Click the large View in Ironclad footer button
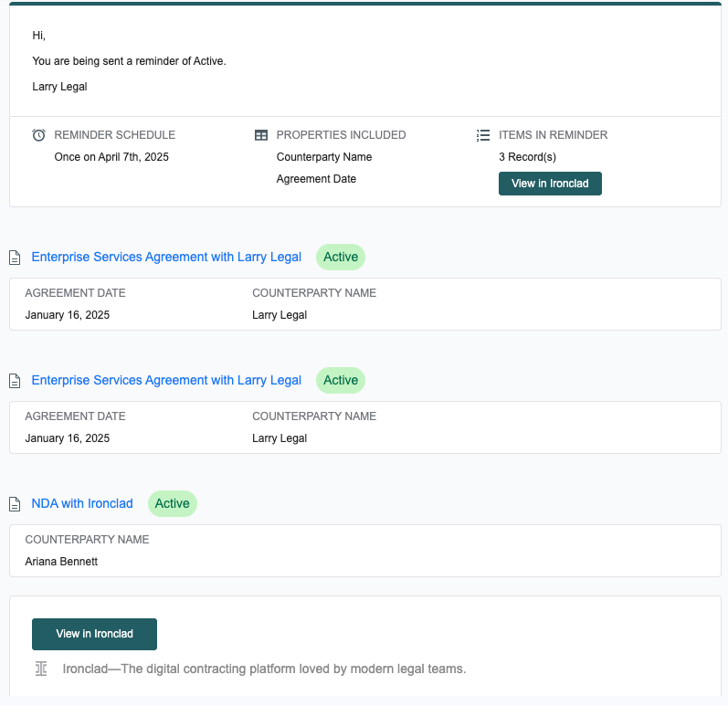Screen dimensions: 728x706 pyautogui.click(x=94, y=634)
